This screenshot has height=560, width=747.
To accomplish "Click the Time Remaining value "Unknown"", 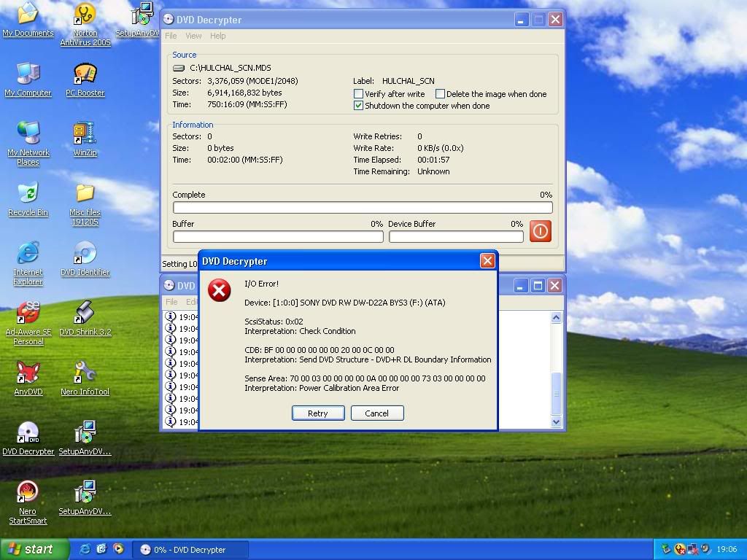I will 433,171.
